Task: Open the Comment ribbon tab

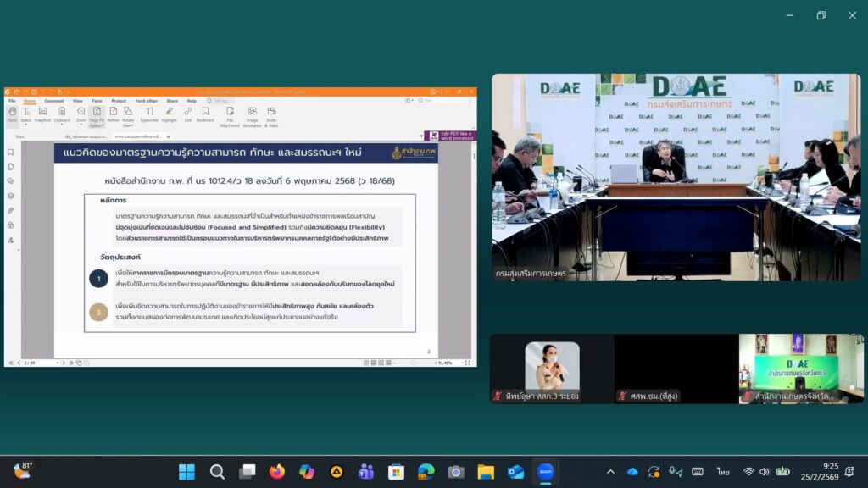Action: click(54, 101)
